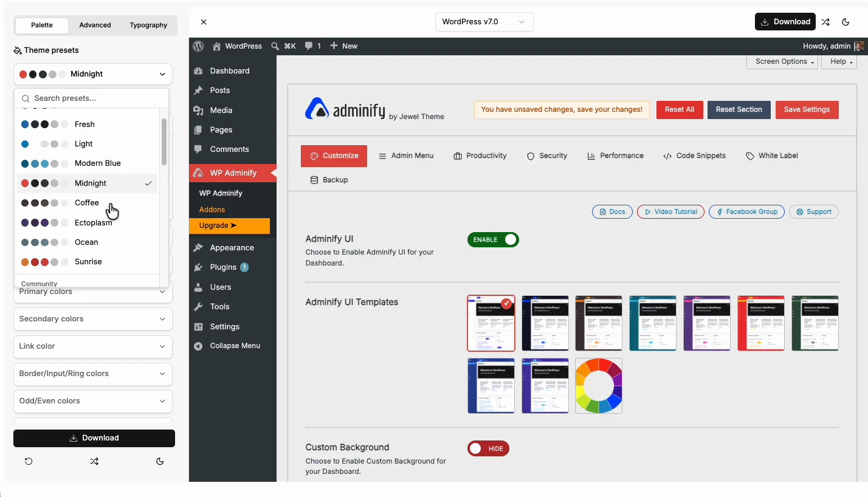Click the WordPress logo in the admin bar
This screenshot has width=868, height=497.
pos(198,46)
